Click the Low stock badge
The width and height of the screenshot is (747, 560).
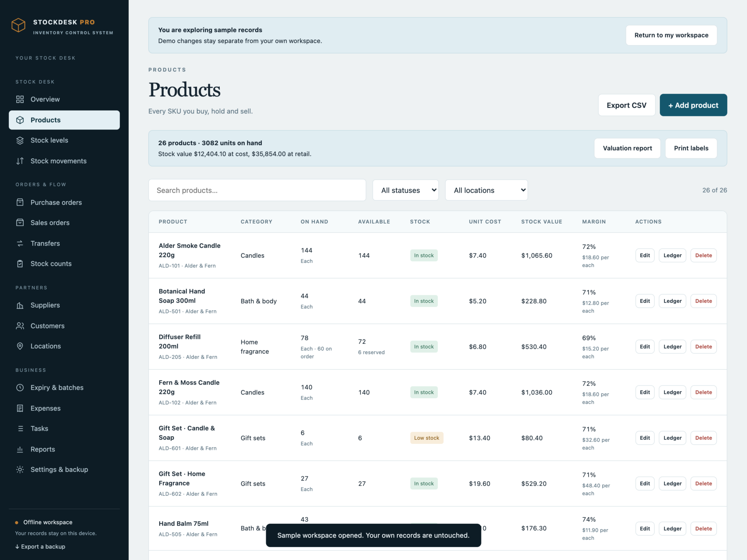pos(426,438)
